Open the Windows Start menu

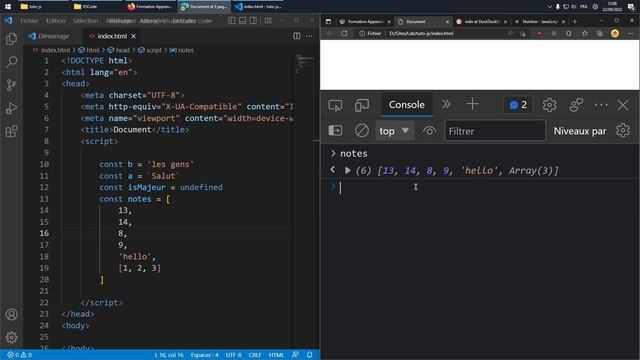pos(8,7)
